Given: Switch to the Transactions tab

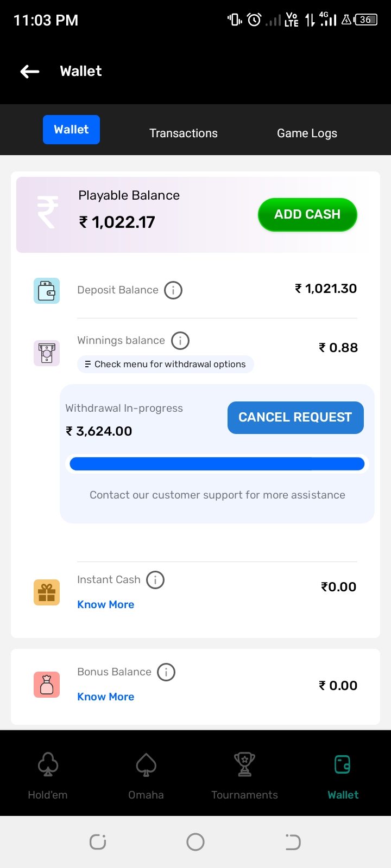Looking at the screenshot, I should pos(184,133).
